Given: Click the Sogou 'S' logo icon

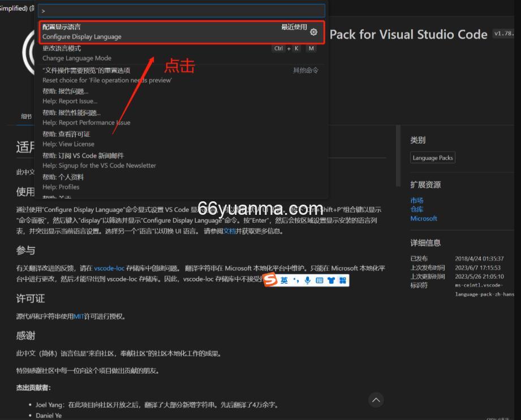Looking at the screenshot, I should tap(269, 279).
